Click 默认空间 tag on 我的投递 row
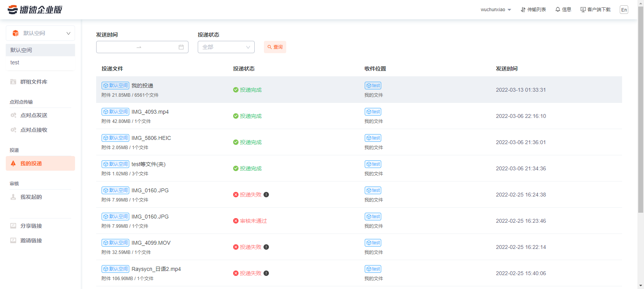Screen dimensions: 644x289 click(x=115, y=86)
